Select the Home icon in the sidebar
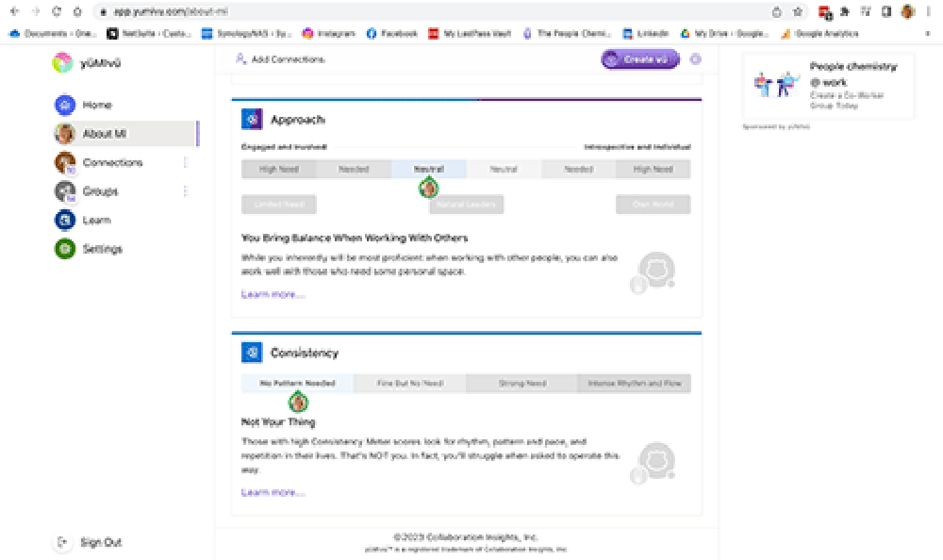Screen dimensions: 943x560 click(x=62, y=104)
